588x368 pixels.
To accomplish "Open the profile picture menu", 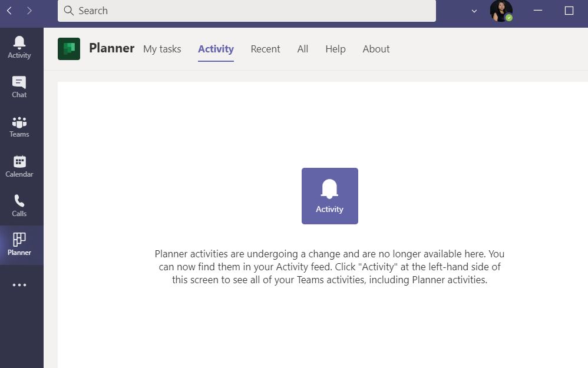I will 501,11.
